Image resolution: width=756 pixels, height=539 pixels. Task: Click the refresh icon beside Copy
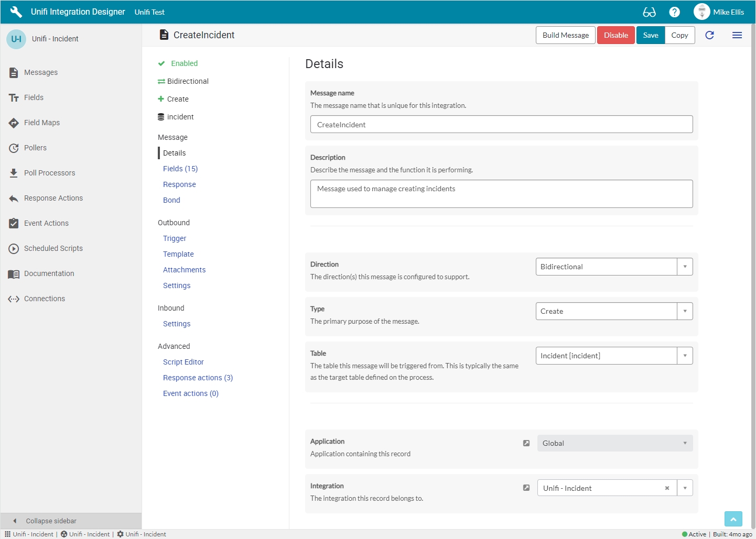pos(709,35)
